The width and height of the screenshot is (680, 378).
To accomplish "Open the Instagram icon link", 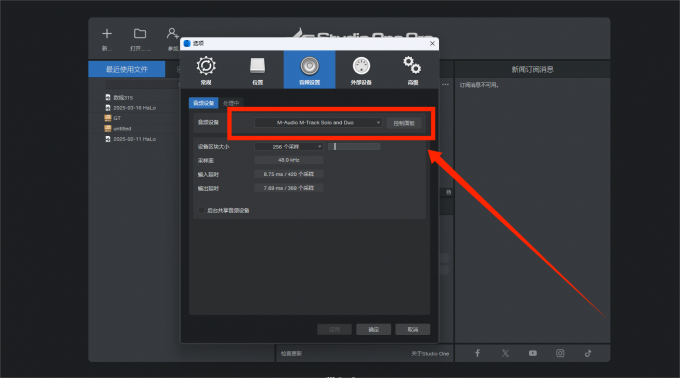I will [x=560, y=353].
